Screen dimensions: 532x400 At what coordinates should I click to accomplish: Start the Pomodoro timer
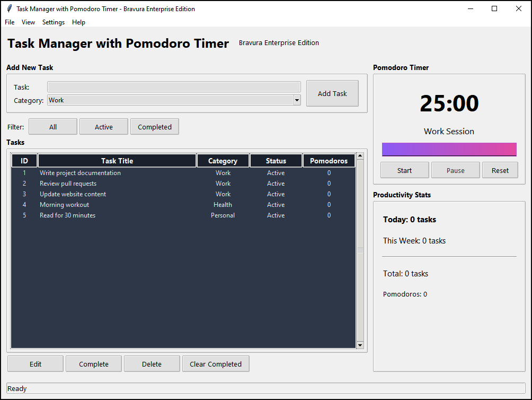[404, 170]
